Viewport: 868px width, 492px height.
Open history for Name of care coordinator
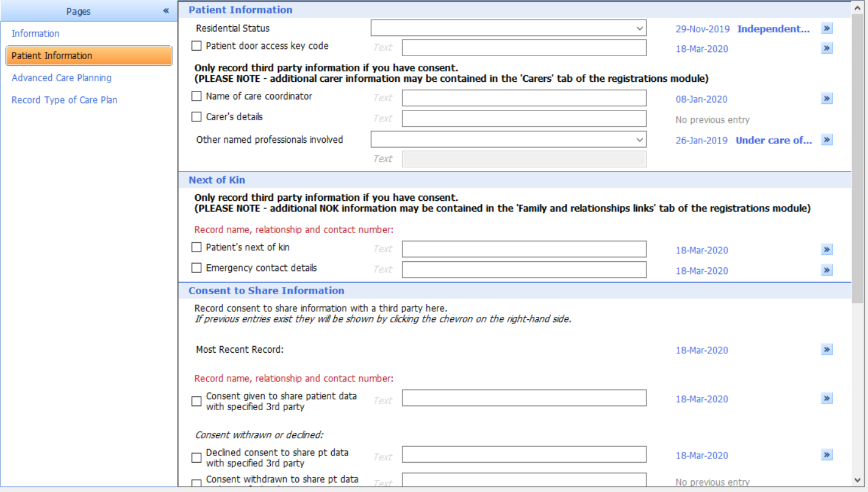(x=827, y=98)
